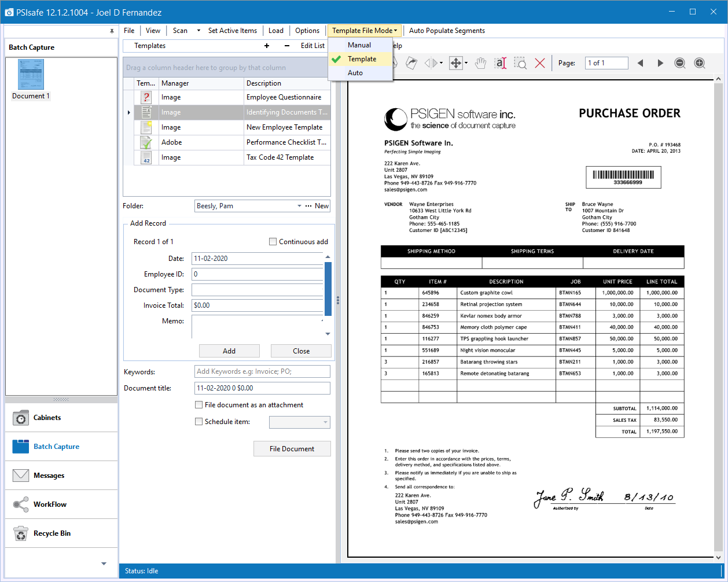Open Messages in the navigation pane
The width and height of the screenshot is (728, 582).
coord(61,476)
